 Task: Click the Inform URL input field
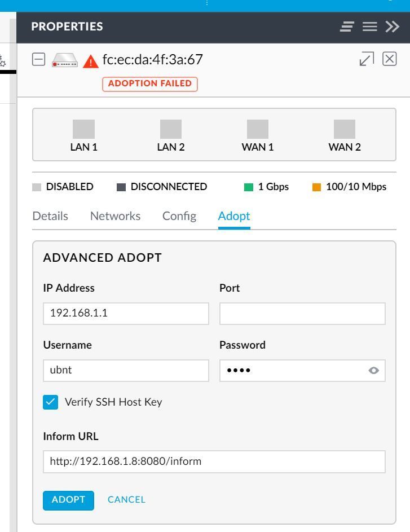coord(214,461)
